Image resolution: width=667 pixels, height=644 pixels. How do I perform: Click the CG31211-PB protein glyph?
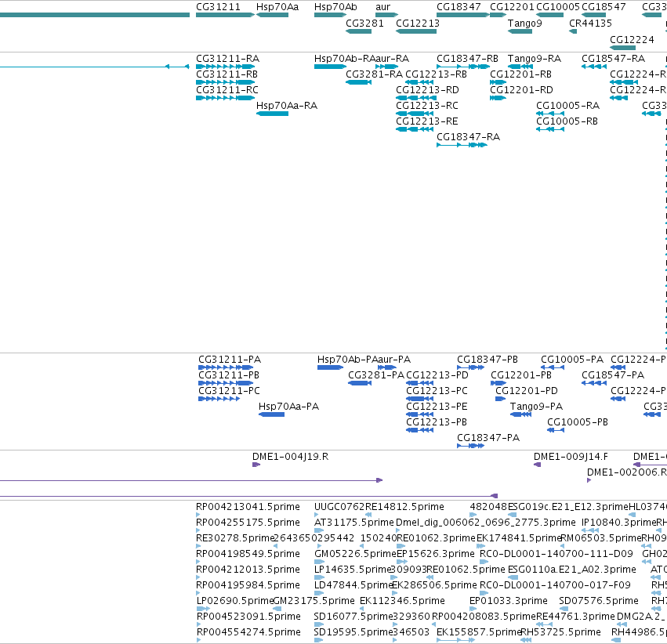(226, 383)
